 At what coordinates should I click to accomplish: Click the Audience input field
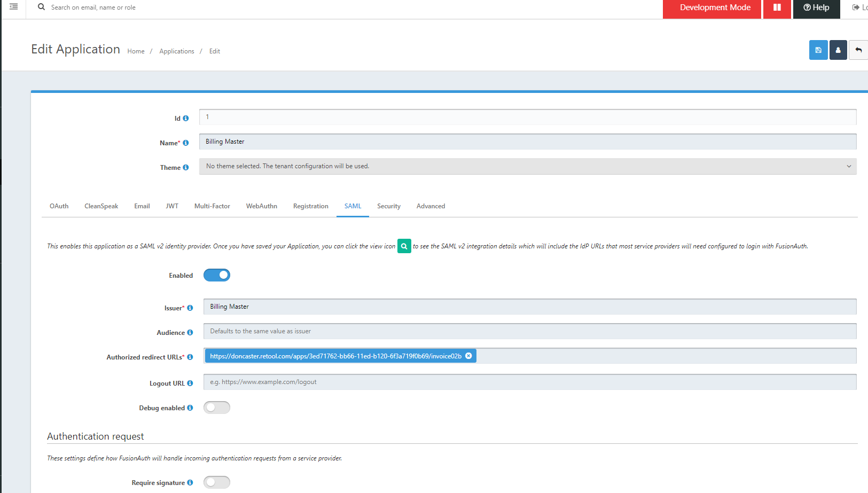tap(529, 331)
